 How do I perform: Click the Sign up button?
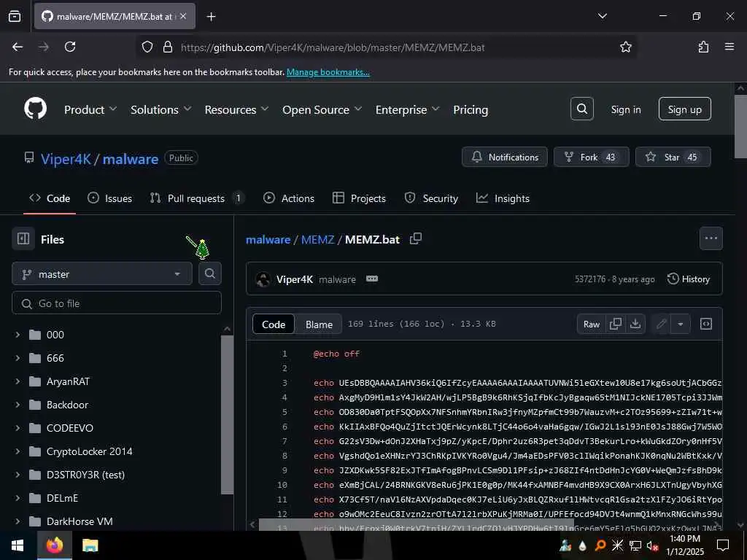click(x=684, y=109)
